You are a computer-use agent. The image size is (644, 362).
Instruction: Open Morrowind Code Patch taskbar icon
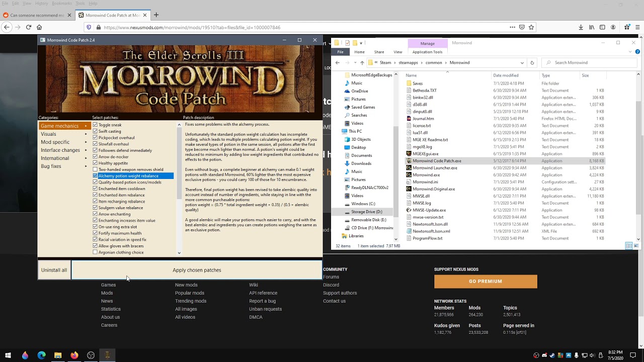click(107, 355)
